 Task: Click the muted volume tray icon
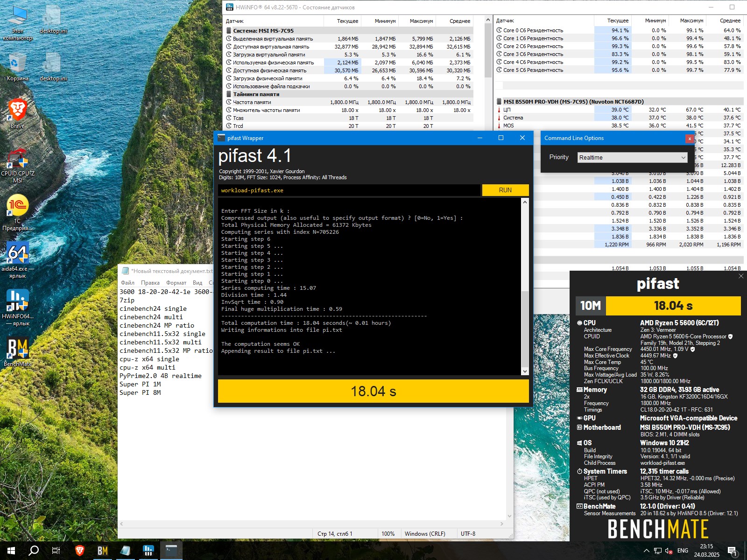tap(669, 551)
